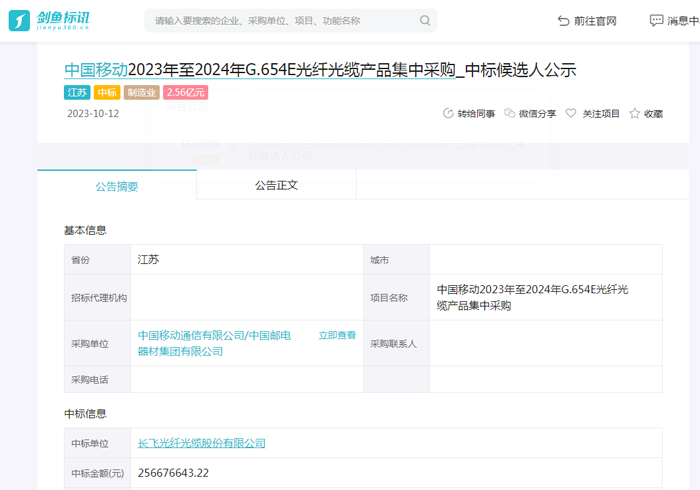Click the 2.56亿元 amount tag
This screenshot has height=490, width=700.
click(185, 92)
